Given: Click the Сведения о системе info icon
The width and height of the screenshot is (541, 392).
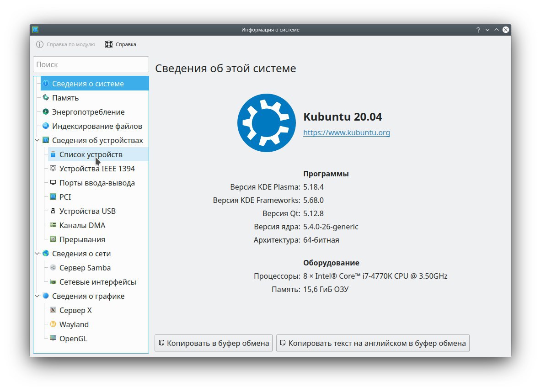Looking at the screenshot, I should point(46,84).
